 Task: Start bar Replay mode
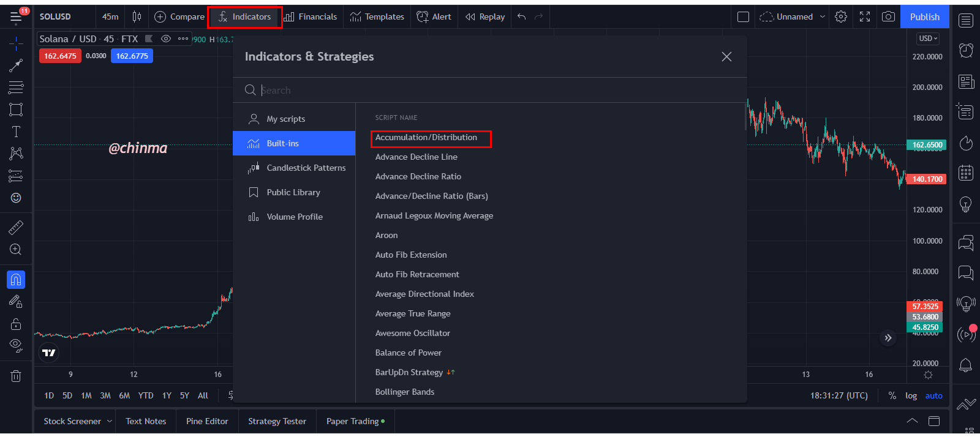point(485,17)
